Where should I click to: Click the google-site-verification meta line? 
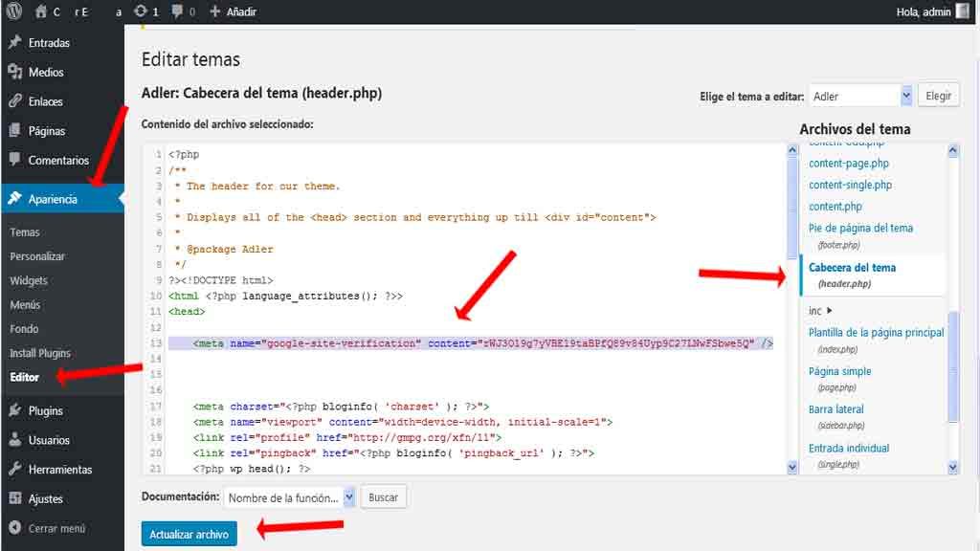[x=471, y=343]
